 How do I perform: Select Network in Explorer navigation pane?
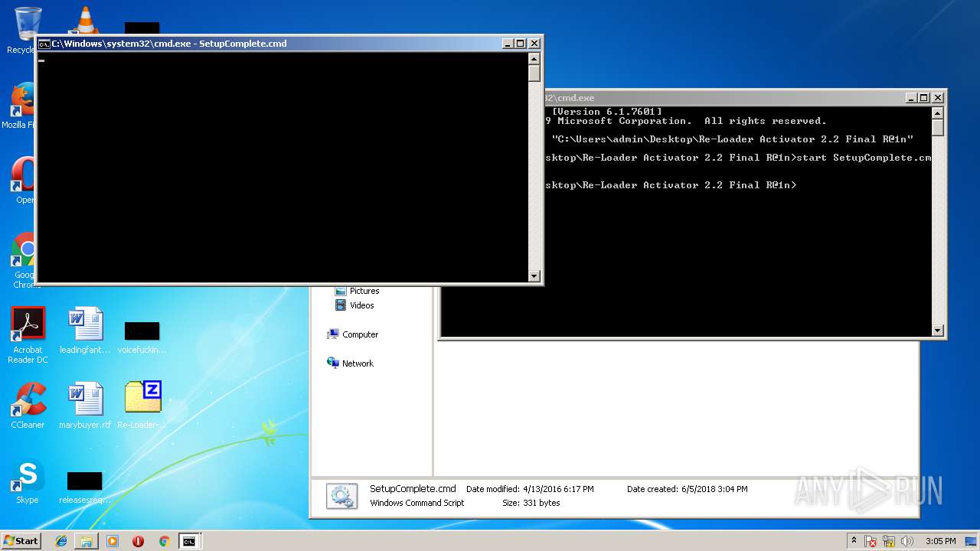[x=351, y=364]
